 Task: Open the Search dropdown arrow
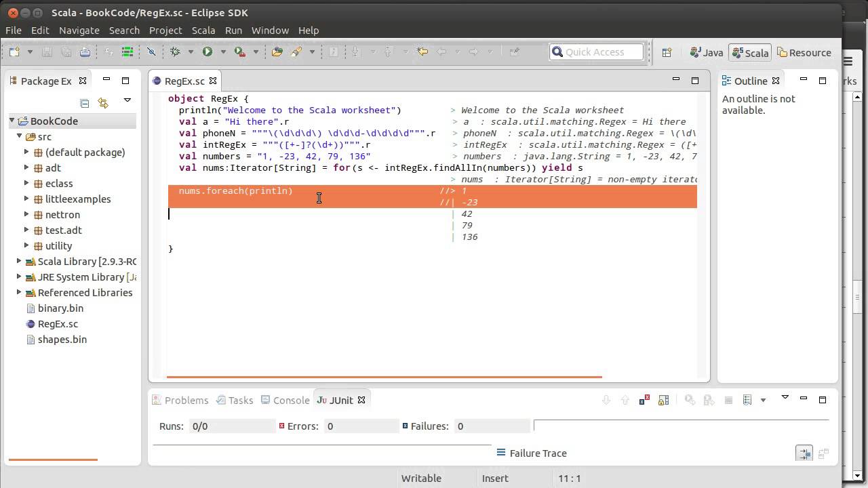coord(312,52)
